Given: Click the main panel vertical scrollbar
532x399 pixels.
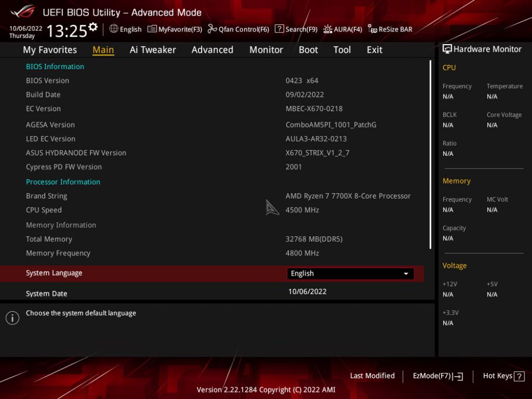Looking at the screenshot, I should [x=430, y=154].
